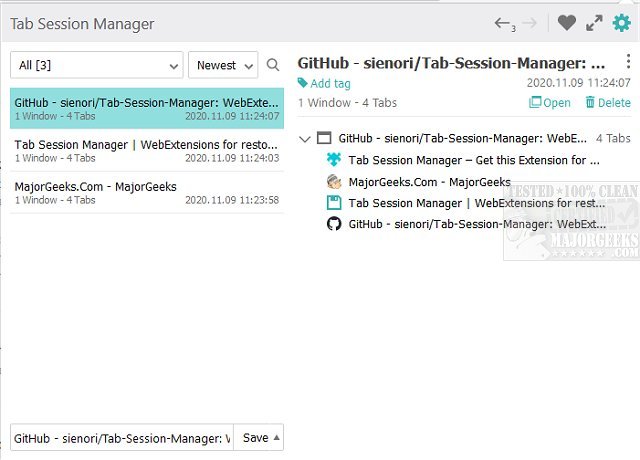The width and height of the screenshot is (640, 460).
Task: Open settings with the gear icon
Action: point(621,23)
